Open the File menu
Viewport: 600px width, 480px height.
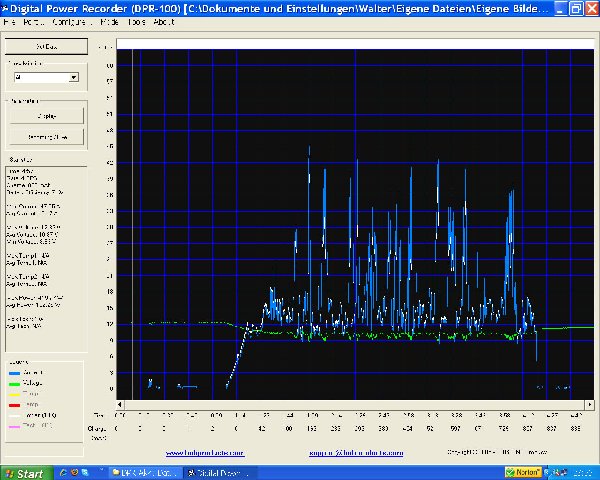click(x=9, y=21)
